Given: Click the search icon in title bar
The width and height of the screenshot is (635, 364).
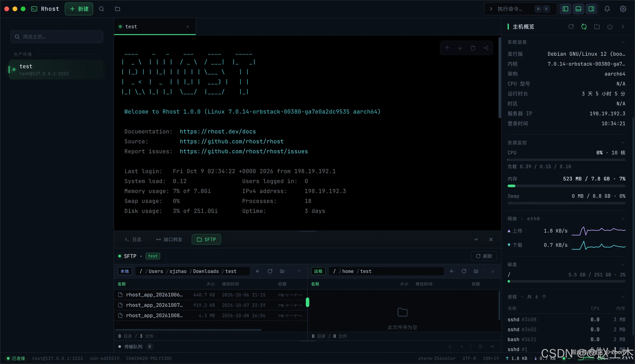Looking at the screenshot, I should click(x=101, y=9).
